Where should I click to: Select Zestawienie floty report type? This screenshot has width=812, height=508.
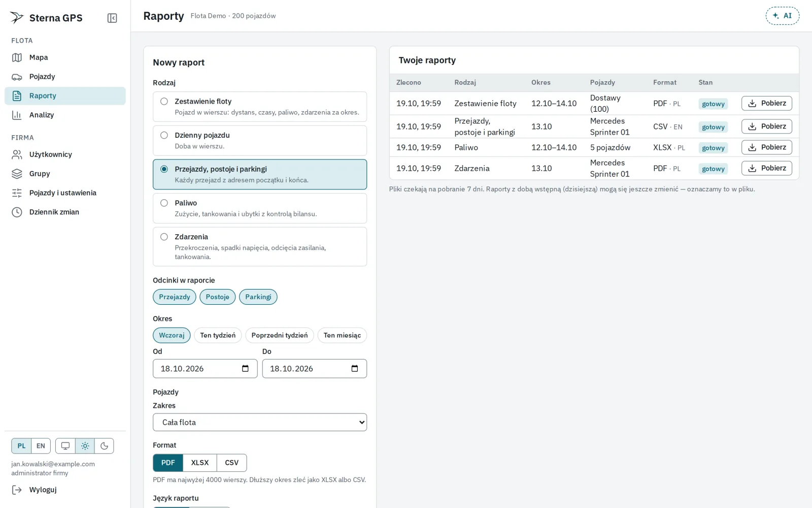(x=260, y=107)
